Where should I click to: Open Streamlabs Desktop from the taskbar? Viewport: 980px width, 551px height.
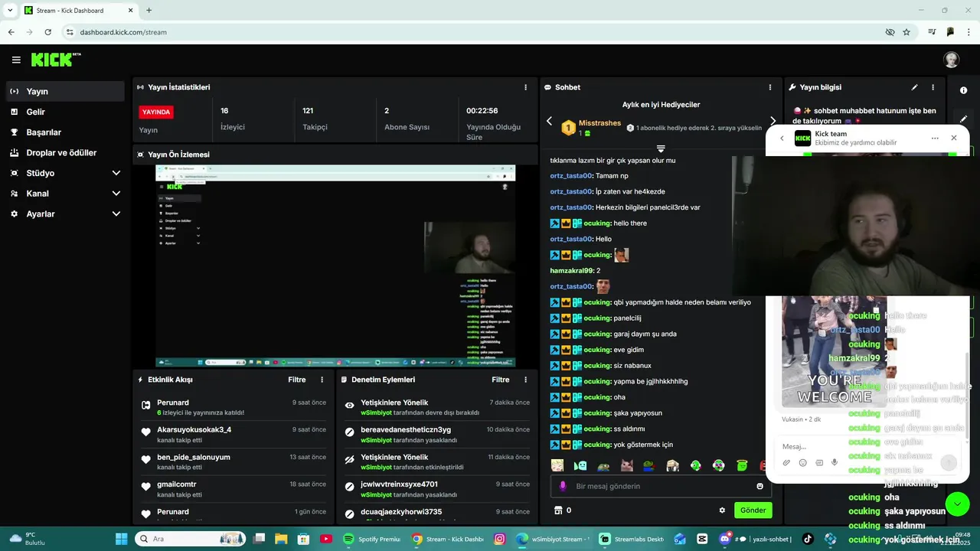[631, 539]
